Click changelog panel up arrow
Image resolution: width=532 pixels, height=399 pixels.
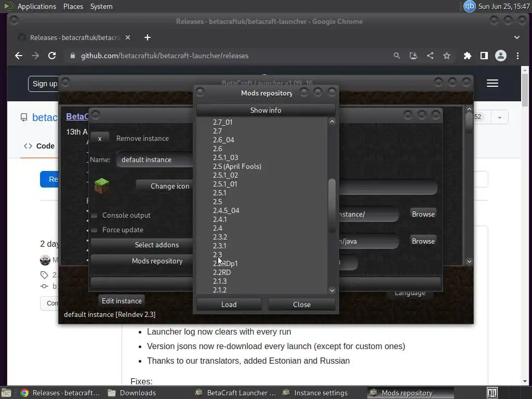469,109
